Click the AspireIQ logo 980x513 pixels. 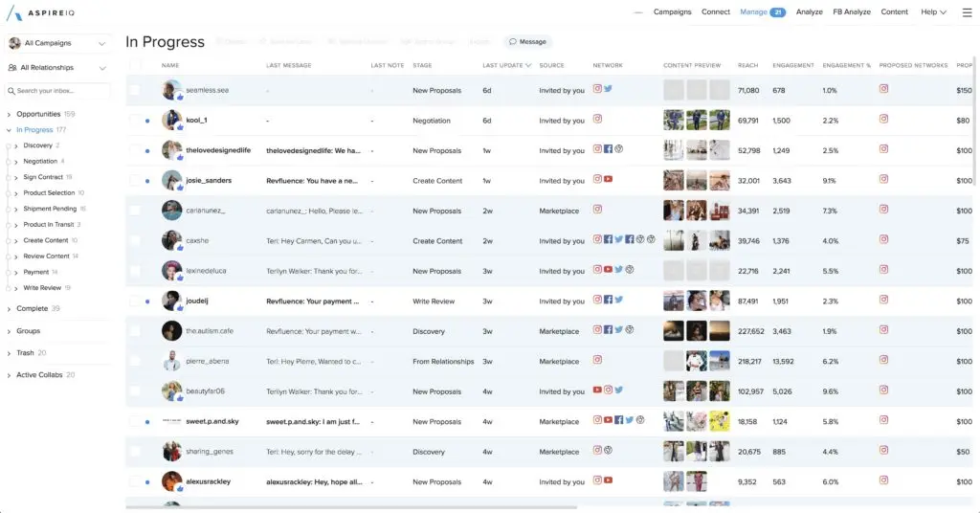click(48, 13)
